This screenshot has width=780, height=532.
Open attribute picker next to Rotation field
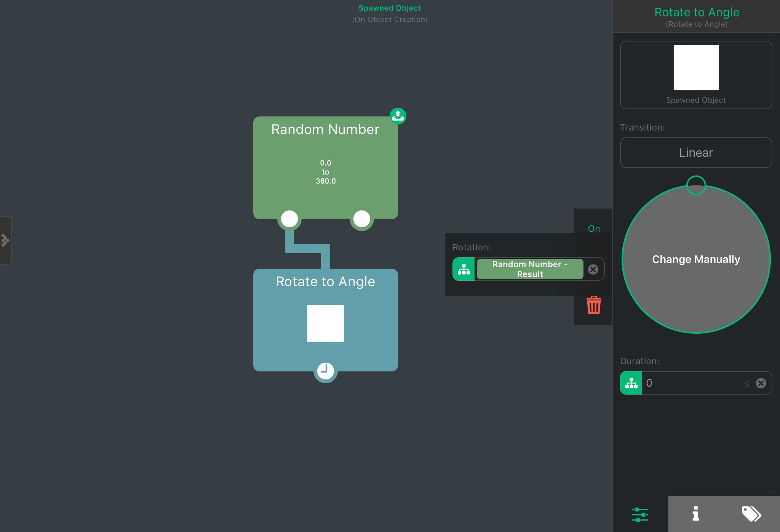464,269
